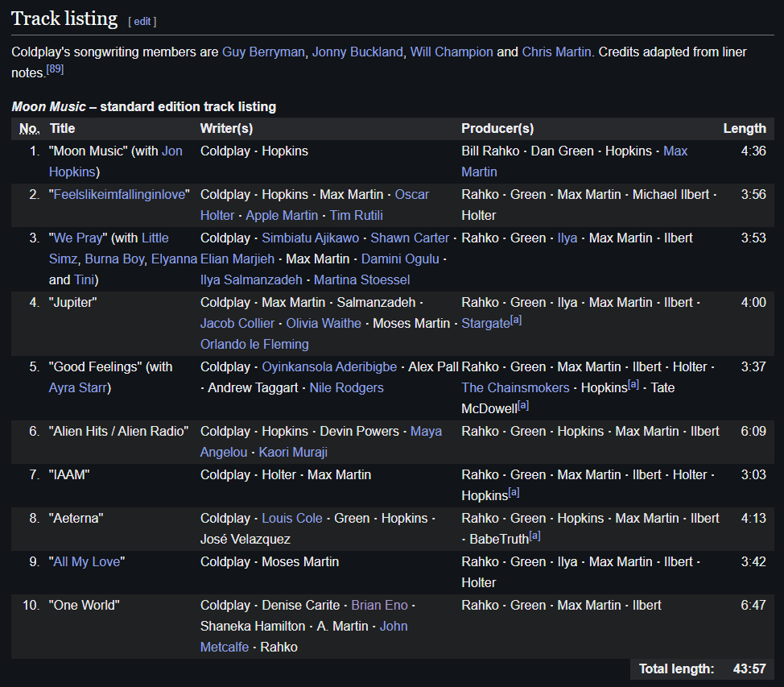Open the Chris Martin link
784x687 pixels.
coord(556,52)
